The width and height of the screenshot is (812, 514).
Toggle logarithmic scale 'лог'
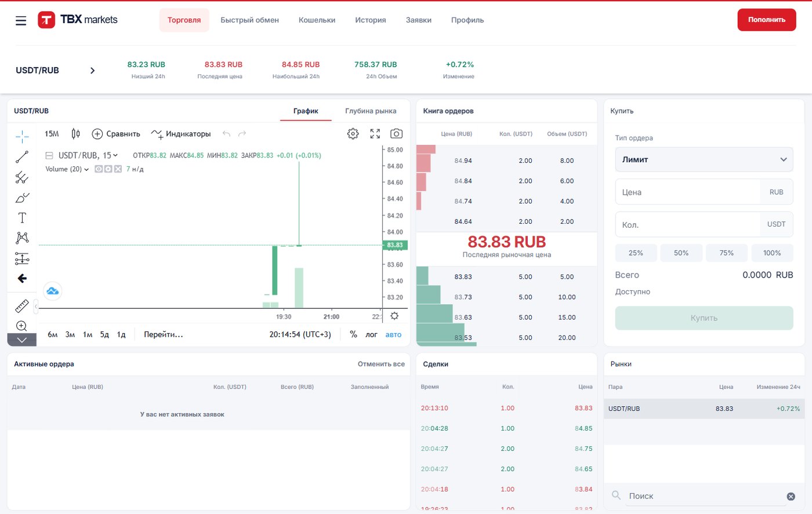point(371,334)
